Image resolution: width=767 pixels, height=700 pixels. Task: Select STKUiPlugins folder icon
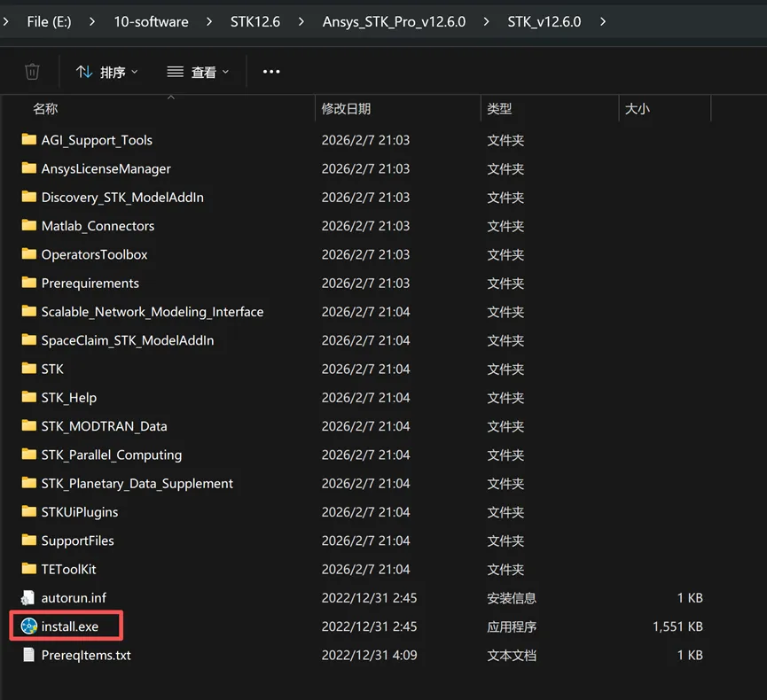coord(29,511)
